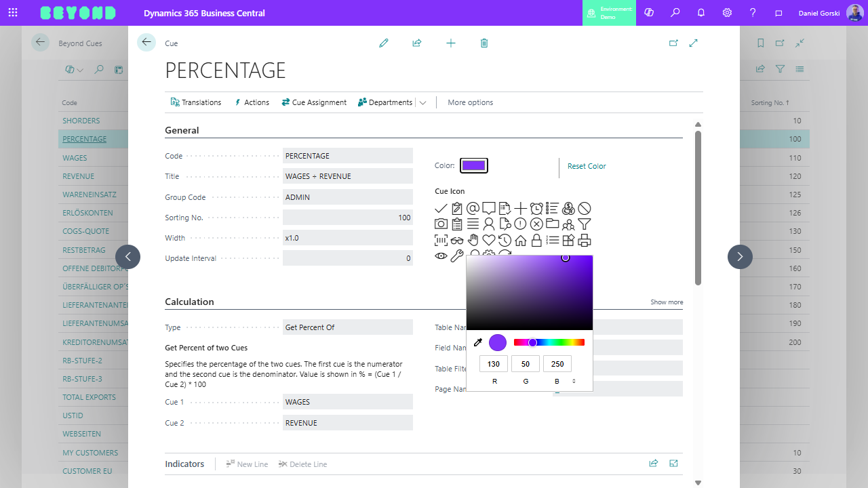Expand the chevron next to Departments

coord(422,102)
